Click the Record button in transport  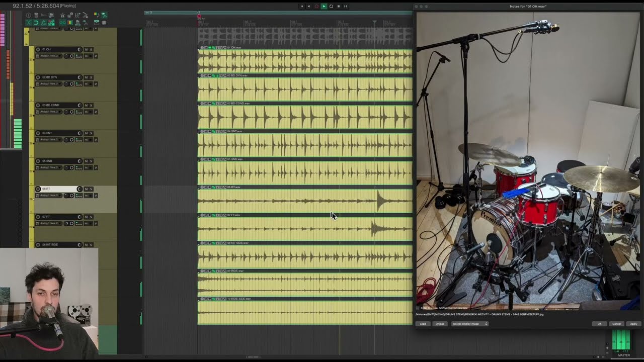point(316,6)
